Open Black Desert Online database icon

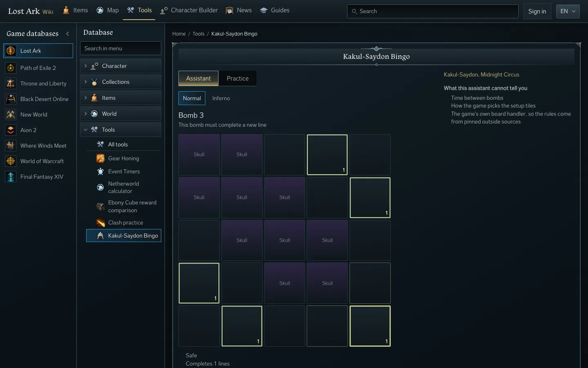point(11,99)
